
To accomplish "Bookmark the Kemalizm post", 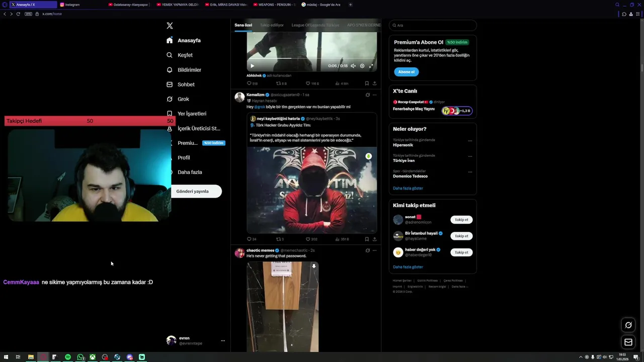I will pyautogui.click(x=367, y=239).
